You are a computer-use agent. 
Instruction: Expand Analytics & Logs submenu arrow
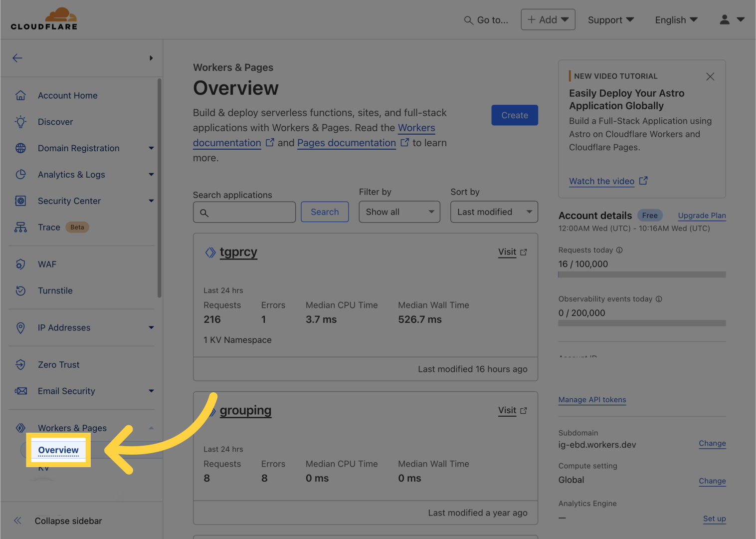(151, 175)
